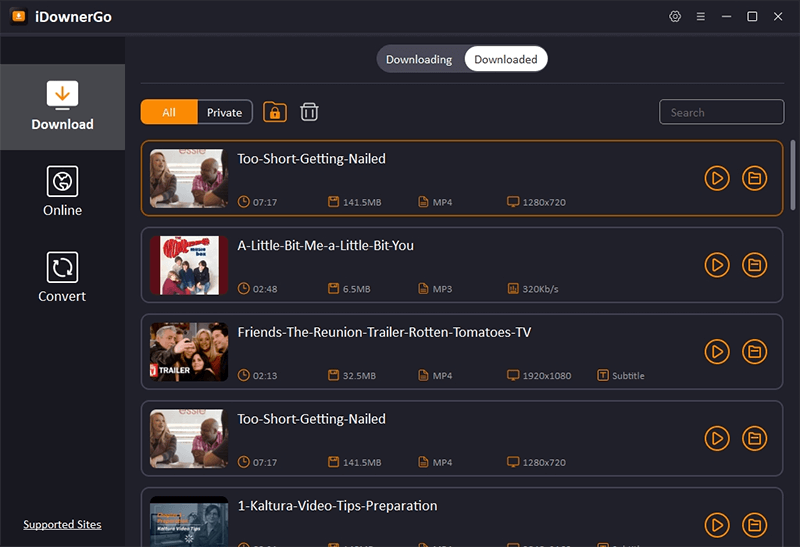Screen dimensions: 800x547
Task: Click the Friends Reunion Trailer thumbnail
Action: (x=189, y=352)
